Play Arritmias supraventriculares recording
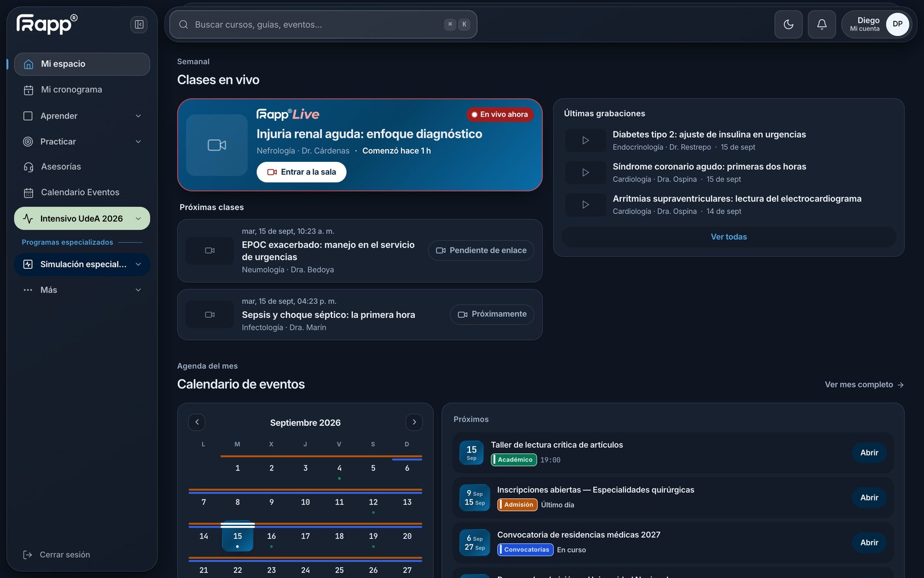This screenshot has height=578, width=924. tap(586, 205)
